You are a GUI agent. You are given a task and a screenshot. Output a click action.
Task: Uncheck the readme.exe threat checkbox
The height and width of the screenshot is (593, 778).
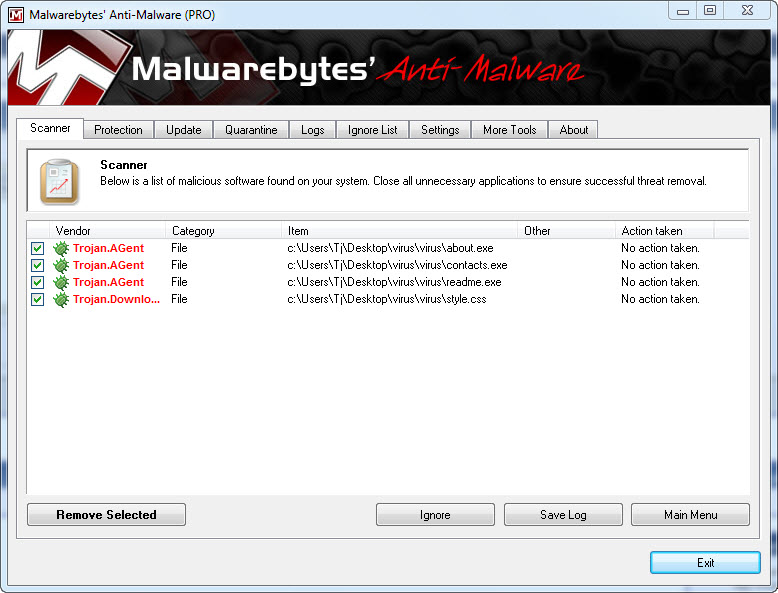(x=37, y=282)
